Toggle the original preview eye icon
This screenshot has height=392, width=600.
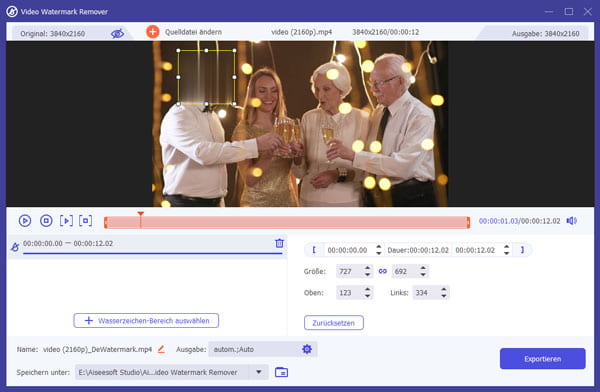pos(117,34)
